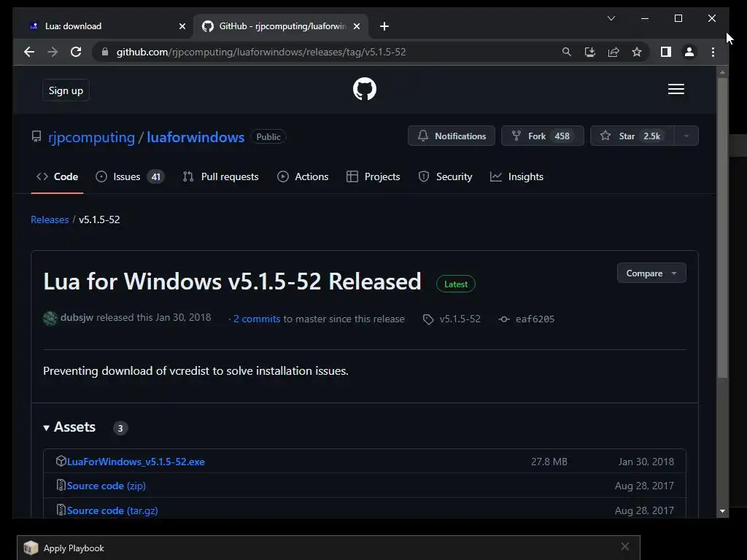The width and height of the screenshot is (747, 560).
Task: Select the GitHub rjpcomputing/luaforwindows tab
Action: pyautogui.click(x=281, y=26)
